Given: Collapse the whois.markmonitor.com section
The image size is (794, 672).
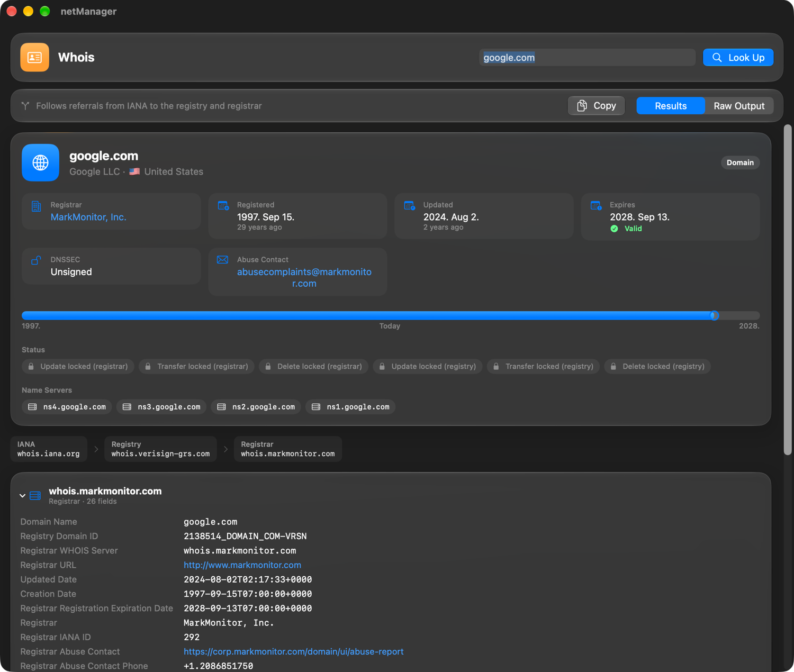Looking at the screenshot, I should [22, 496].
